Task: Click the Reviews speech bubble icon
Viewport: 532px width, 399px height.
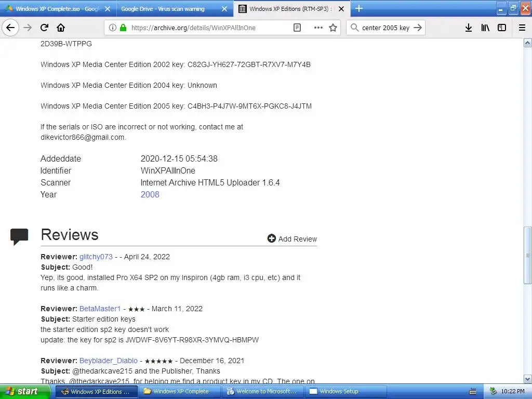Action: [x=19, y=236]
